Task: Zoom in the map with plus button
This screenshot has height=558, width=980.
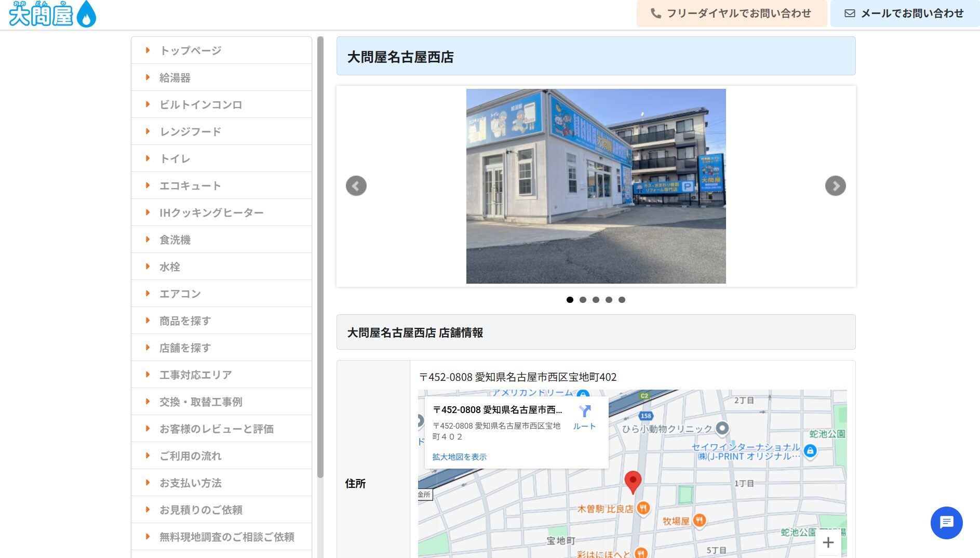Action: click(x=828, y=543)
